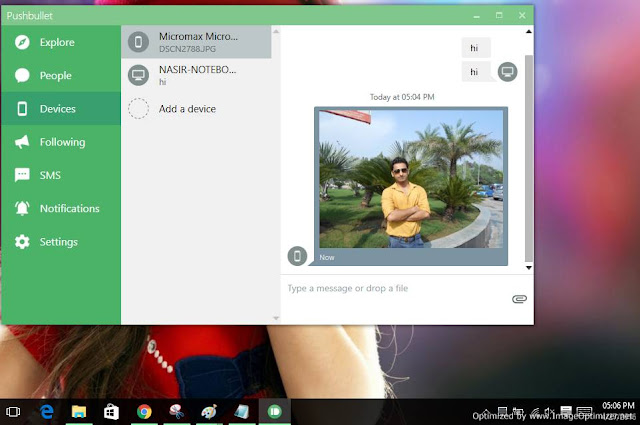The image size is (640, 425).
Task: Select the NASIR-NOTEBO... device row
Action: 196,75
